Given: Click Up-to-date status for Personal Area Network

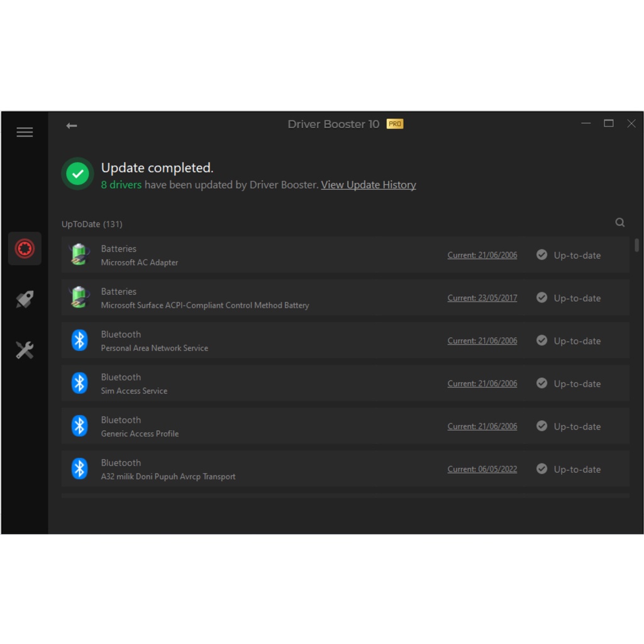Looking at the screenshot, I should point(577,341).
